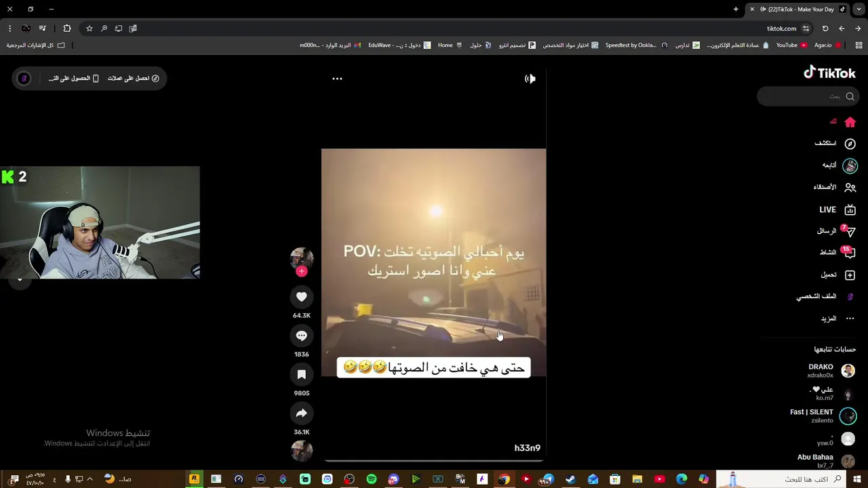Expand the More (المزيد) menu
This screenshot has height=488, width=868.
838,319
